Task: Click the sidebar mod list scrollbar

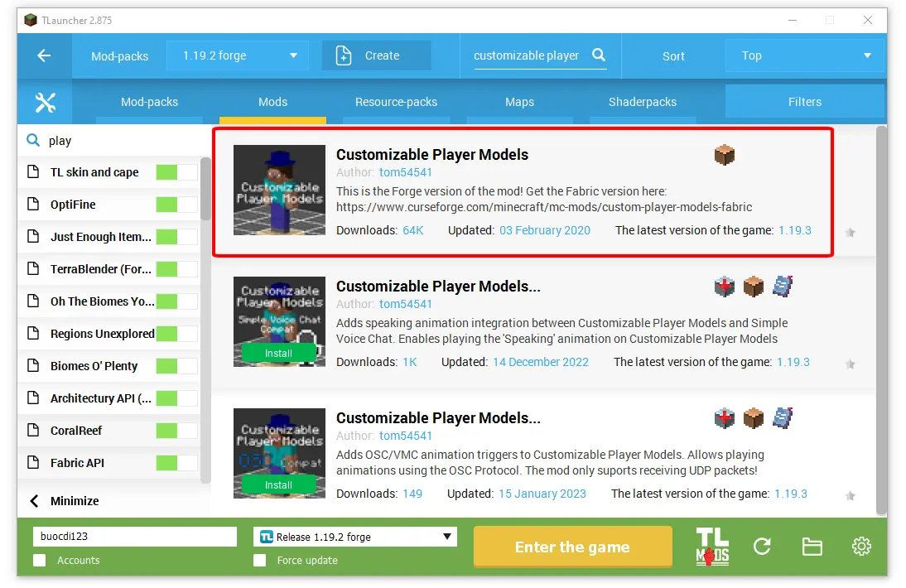Action: (x=205, y=189)
